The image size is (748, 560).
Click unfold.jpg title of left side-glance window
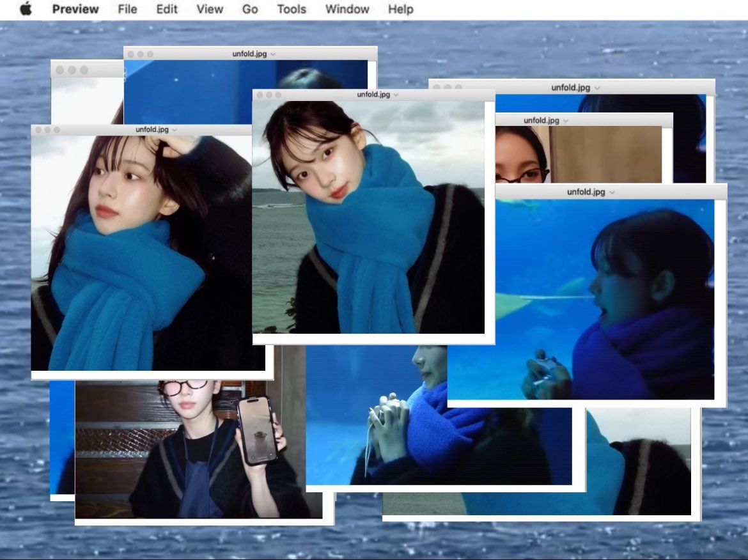(152, 129)
